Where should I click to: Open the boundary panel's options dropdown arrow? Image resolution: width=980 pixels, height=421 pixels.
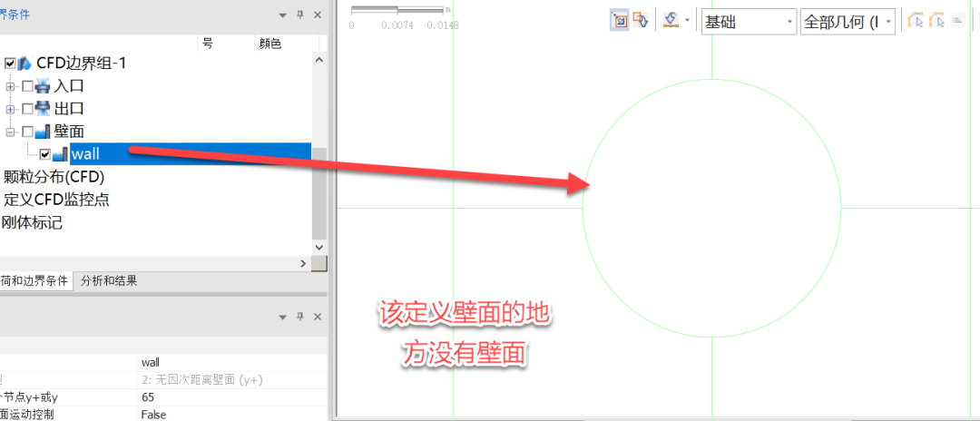[x=282, y=15]
